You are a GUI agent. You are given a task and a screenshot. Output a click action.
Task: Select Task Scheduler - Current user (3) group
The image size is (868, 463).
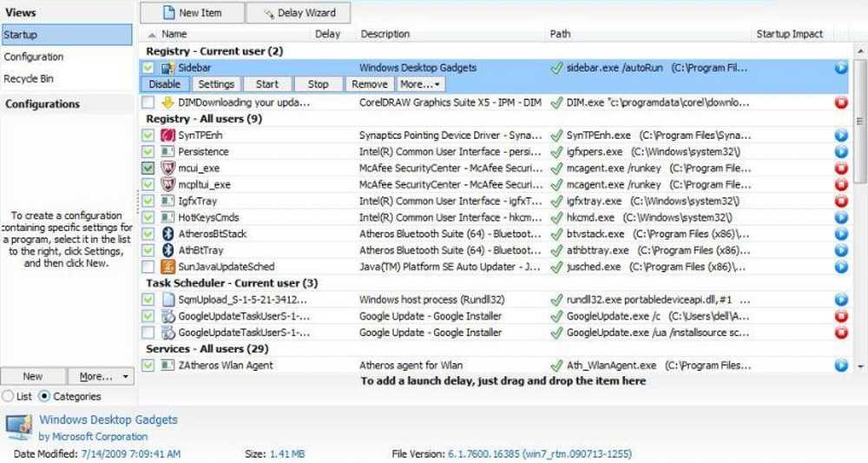coord(232,283)
